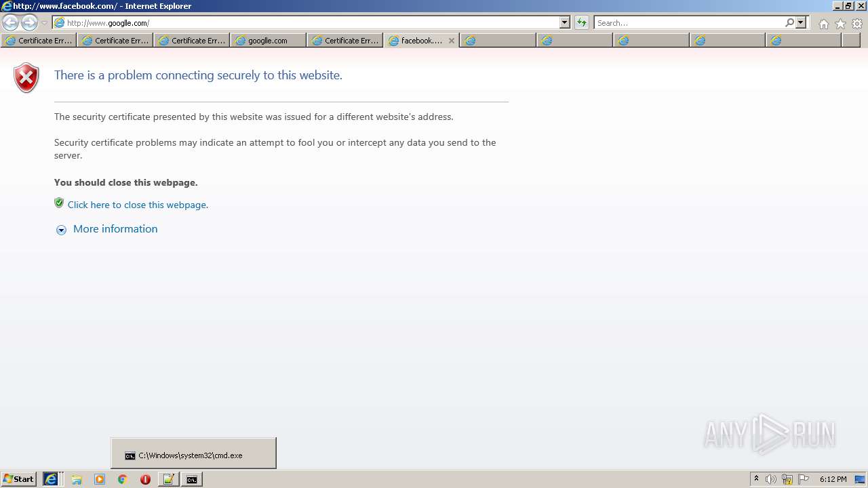Close the facebook tab with its X
Screen dimensions: 868x488
[452, 41]
